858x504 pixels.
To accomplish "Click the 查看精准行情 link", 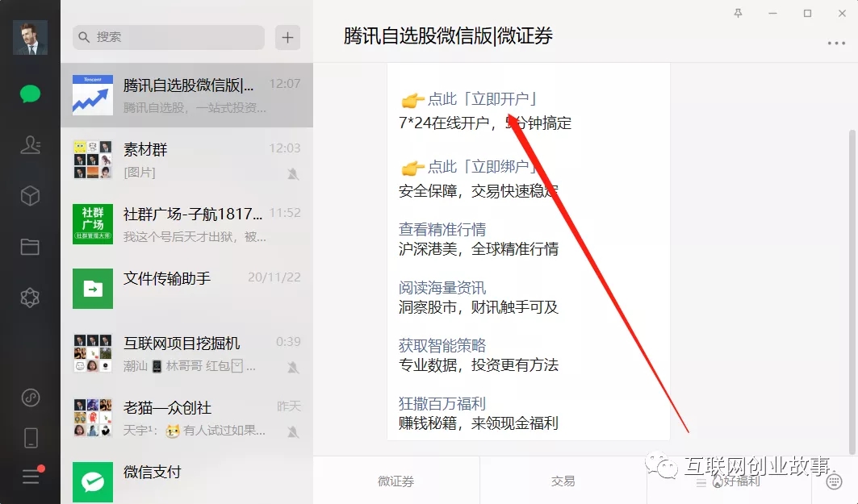I will point(442,230).
